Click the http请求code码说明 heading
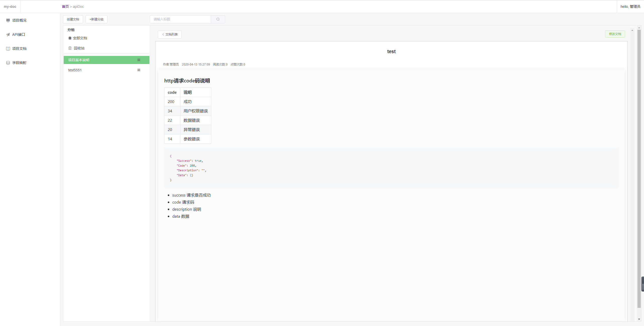 [187, 81]
